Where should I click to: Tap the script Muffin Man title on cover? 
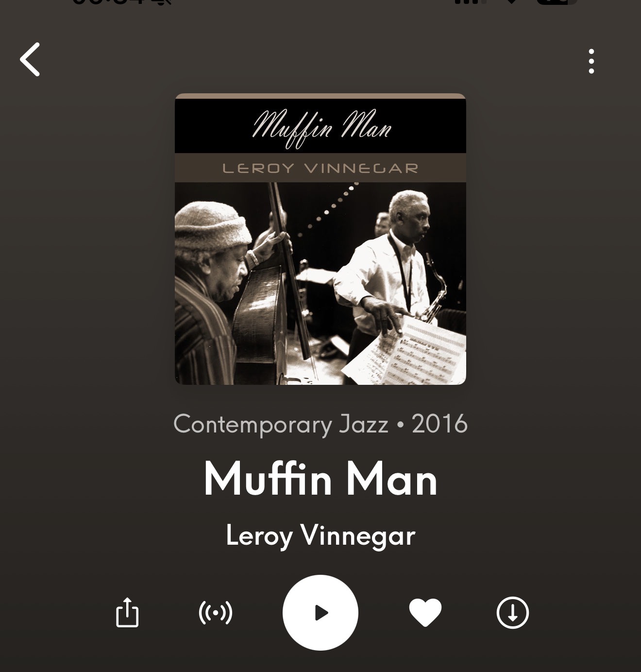point(321,127)
